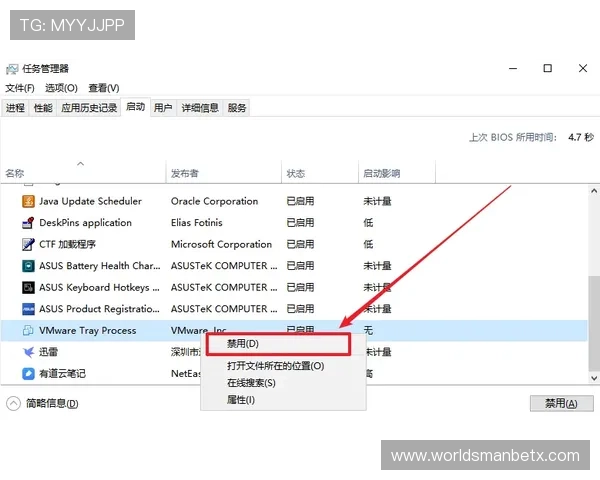
Task: Minimize the Task Manager window
Action: pos(513,69)
